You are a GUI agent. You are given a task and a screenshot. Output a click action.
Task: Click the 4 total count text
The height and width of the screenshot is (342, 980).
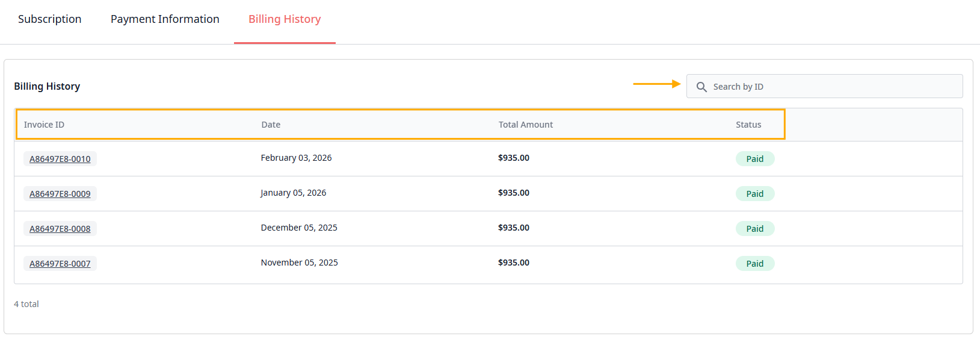point(26,304)
